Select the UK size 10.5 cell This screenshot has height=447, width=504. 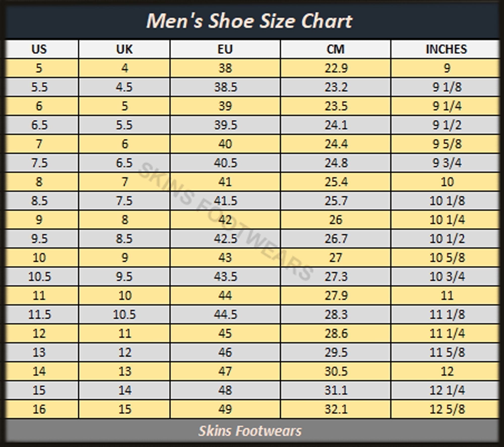(x=124, y=314)
